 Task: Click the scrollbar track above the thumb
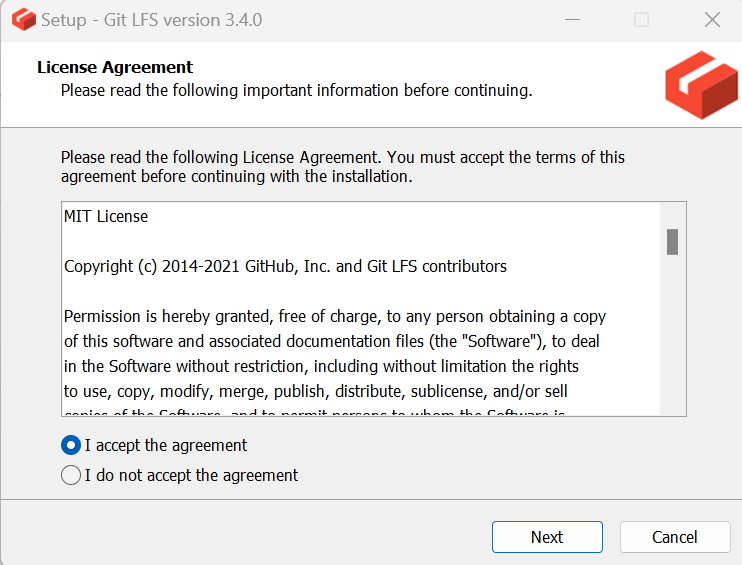pos(672,216)
